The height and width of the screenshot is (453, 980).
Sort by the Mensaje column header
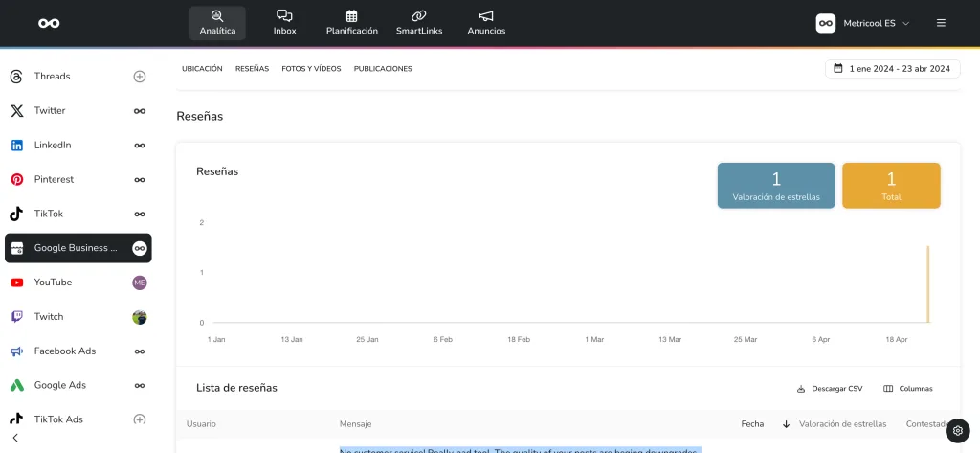(356, 424)
